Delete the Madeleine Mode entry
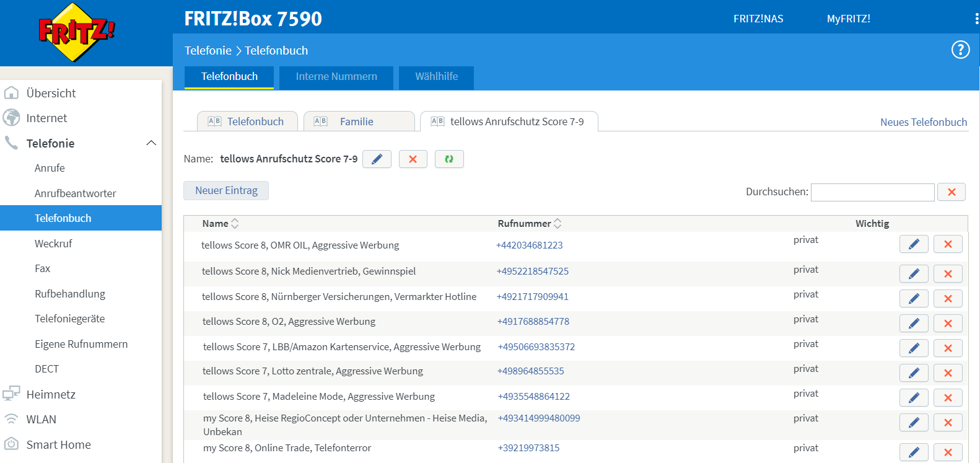This screenshot has height=463, width=980. [948, 398]
